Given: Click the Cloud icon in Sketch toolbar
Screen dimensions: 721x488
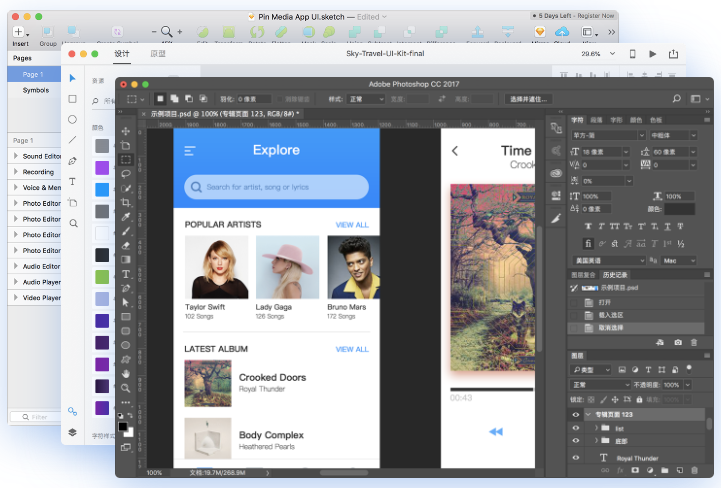Looking at the screenshot, I should (562, 31).
